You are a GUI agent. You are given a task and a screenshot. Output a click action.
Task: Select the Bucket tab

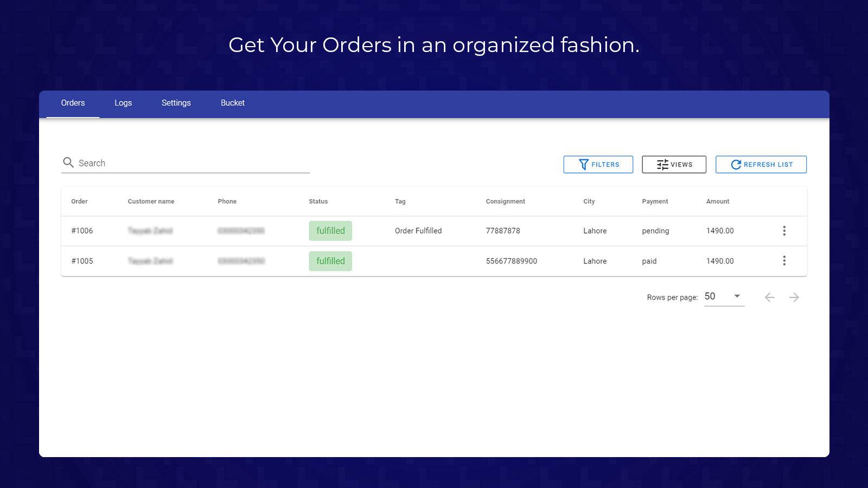tap(232, 103)
